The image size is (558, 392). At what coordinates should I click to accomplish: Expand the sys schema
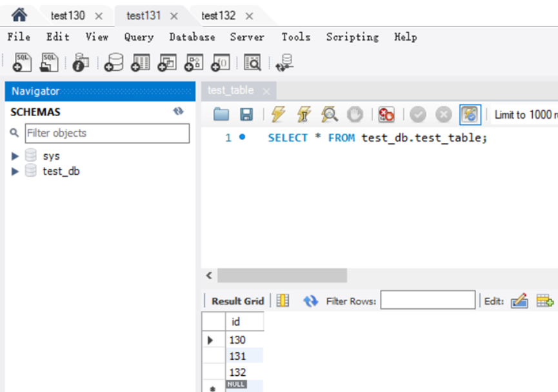(15, 156)
